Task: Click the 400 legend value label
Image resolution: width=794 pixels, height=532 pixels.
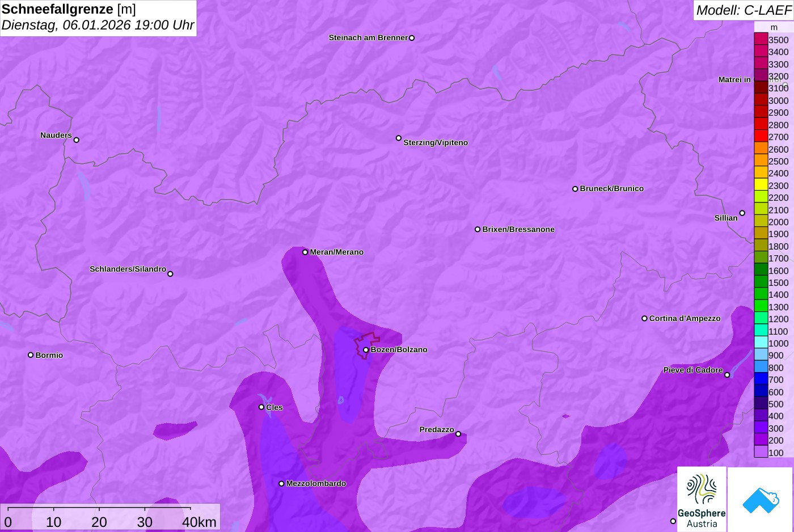Action: click(776, 416)
